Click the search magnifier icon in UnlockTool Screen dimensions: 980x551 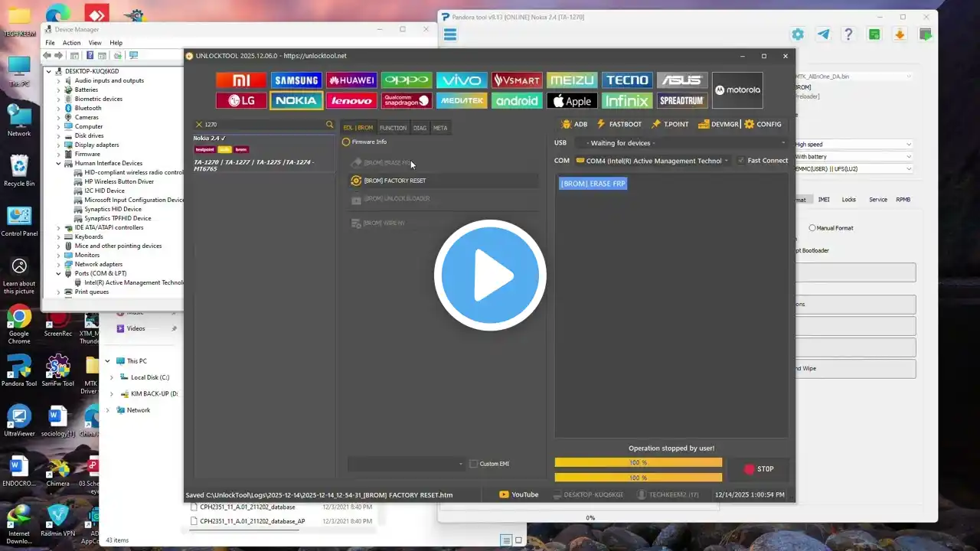(x=330, y=124)
